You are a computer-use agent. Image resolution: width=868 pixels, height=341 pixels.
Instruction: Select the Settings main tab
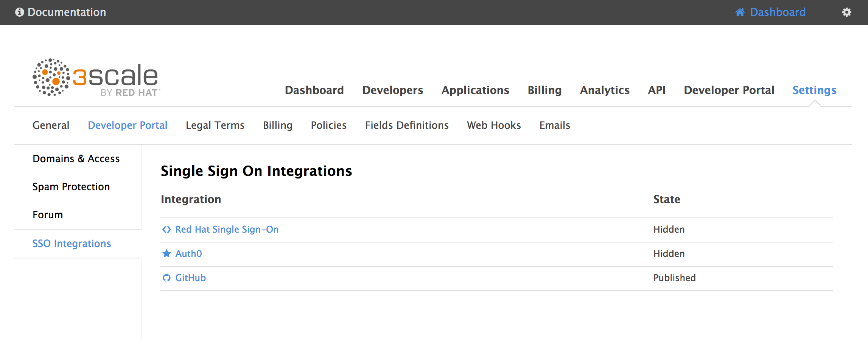814,90
